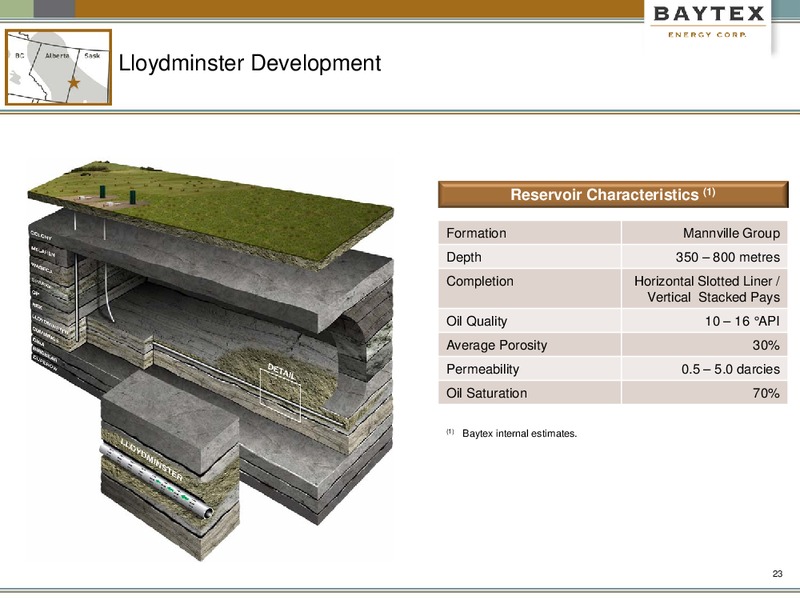This screenshot has height=600, width=800.
Task: Select the Lloydminster Development title
Action: (249, 63)
